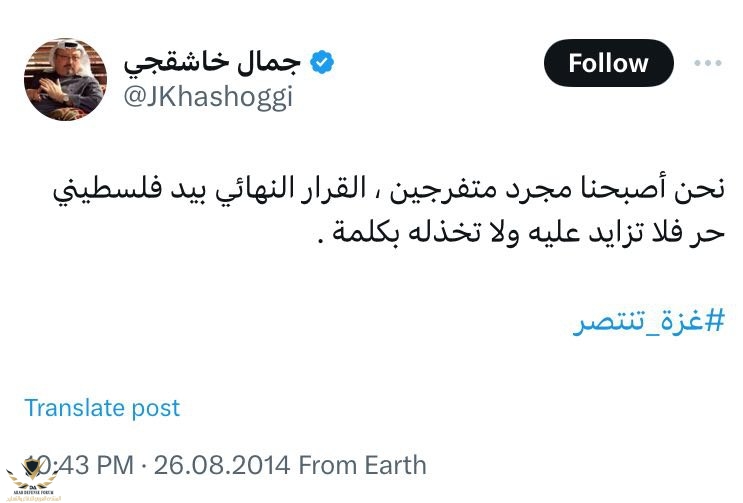Click the small caption under the watermark emblem
The image size is (743, 503).
pyautogui.click(x=32, y=496)
